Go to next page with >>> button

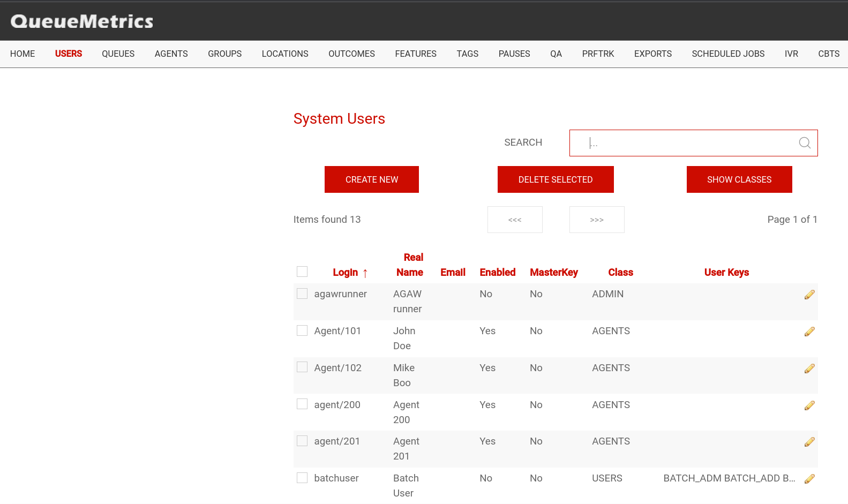597,220
